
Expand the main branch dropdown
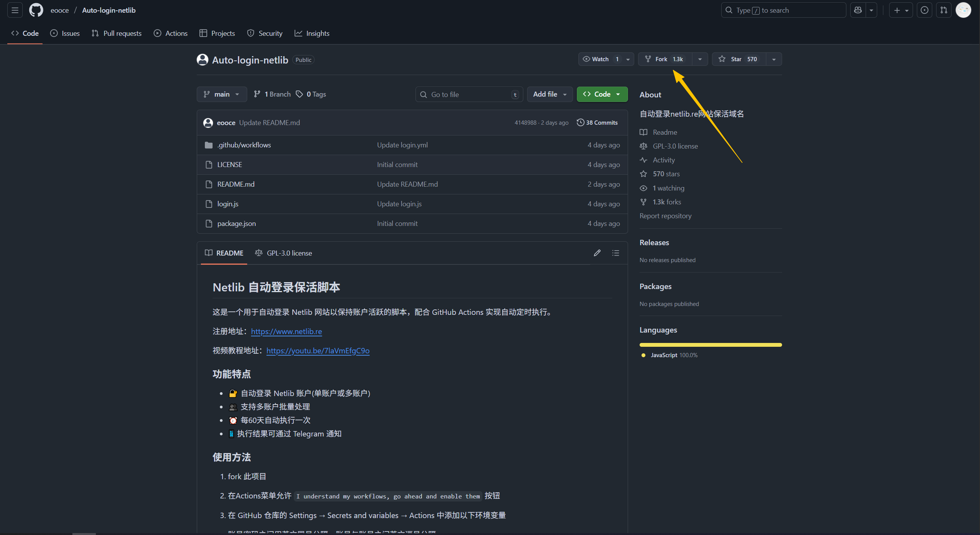222,94
